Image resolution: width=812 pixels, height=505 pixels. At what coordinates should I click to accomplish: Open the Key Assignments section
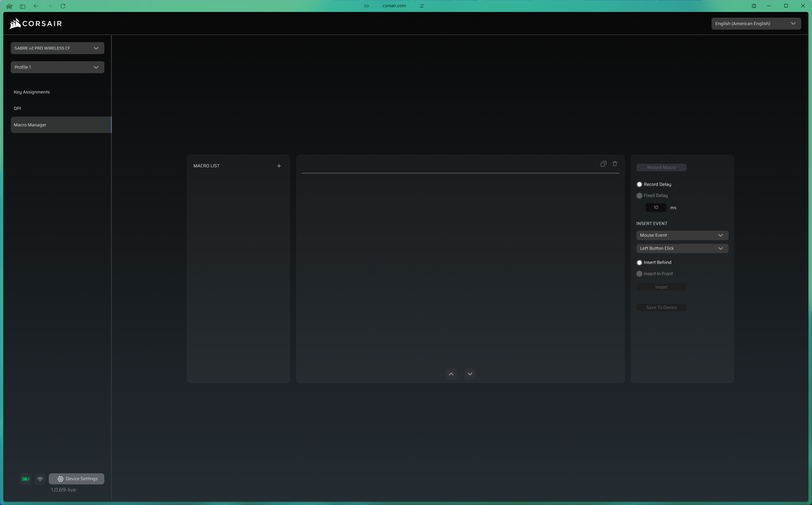(x=32, y=92)
